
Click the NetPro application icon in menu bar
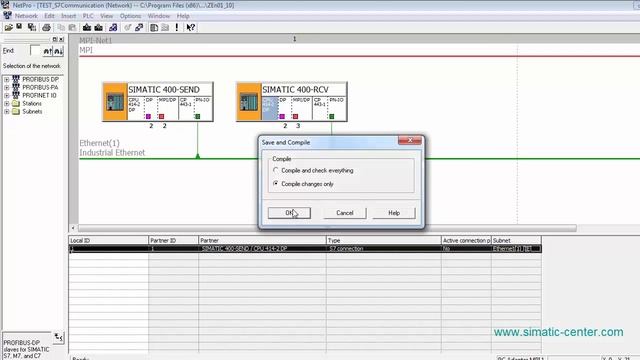(x=7, y=16)
